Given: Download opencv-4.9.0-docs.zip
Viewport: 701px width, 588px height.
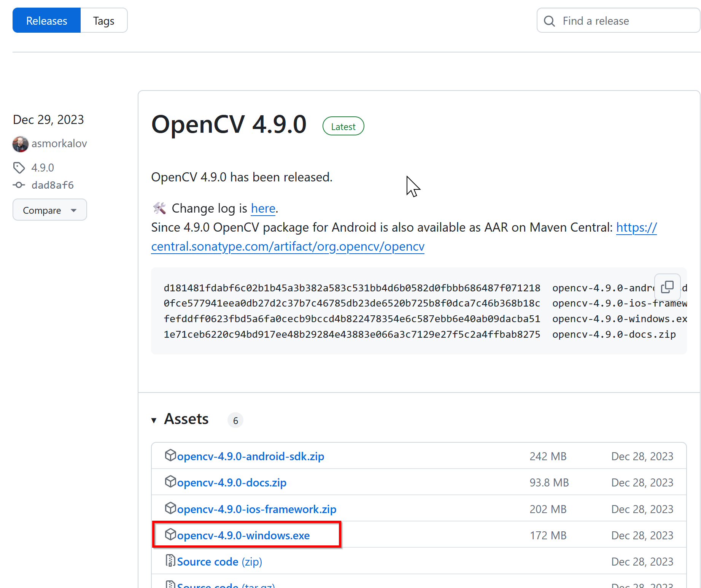Looking at the screenshot, I should (x=232, y=482).
